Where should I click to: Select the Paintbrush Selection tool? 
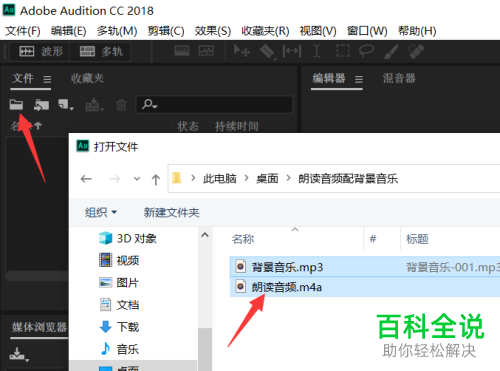(391, 51)
